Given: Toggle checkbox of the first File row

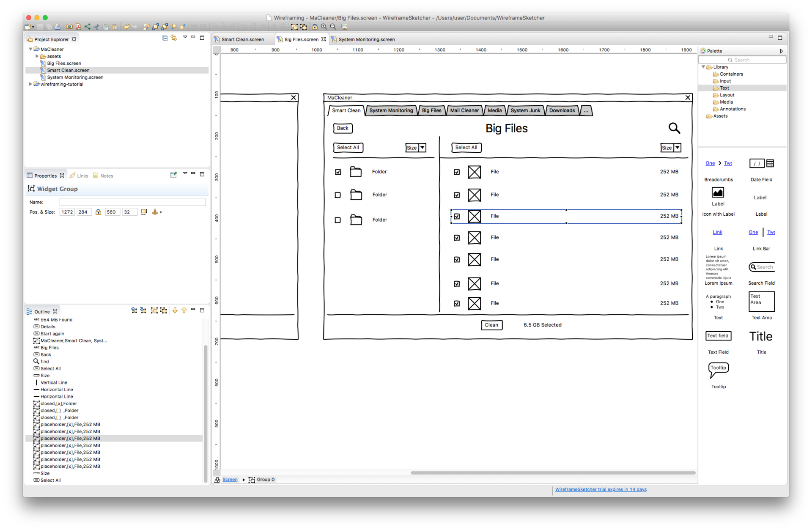Looking at the screenshot, I should pyautogui.click(x=457, y=172).
